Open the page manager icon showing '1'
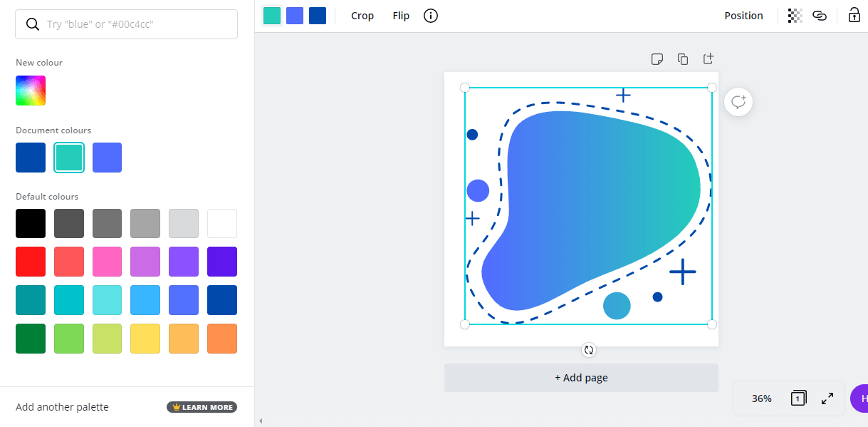This screenshot has height=427, width=868. [x=798, y=398]
